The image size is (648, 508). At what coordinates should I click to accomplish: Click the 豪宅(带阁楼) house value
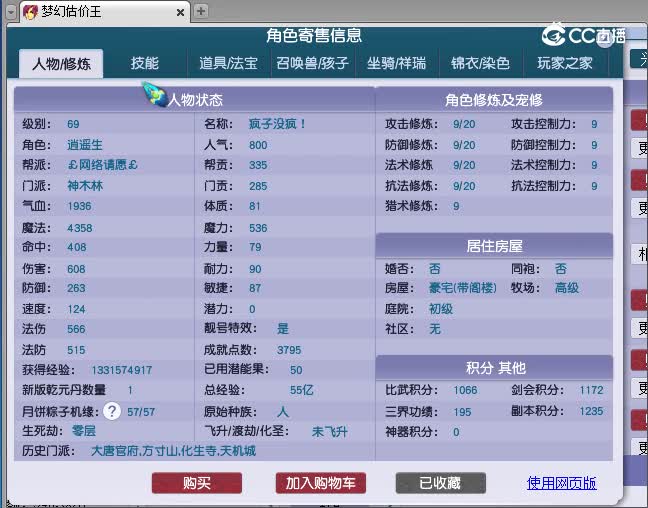click(x=463, y=288)
